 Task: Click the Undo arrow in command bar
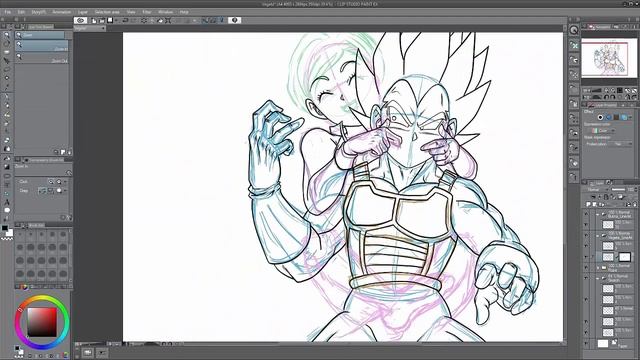tap(126, 20)
